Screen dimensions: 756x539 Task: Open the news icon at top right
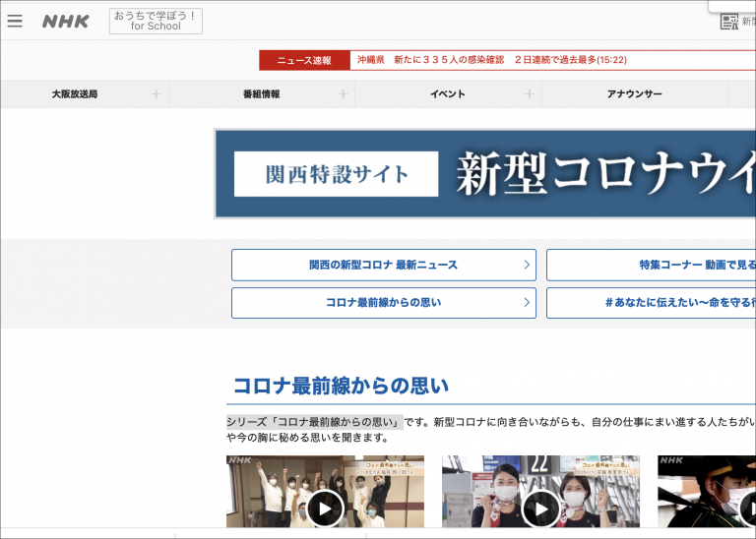pos(729,22)
